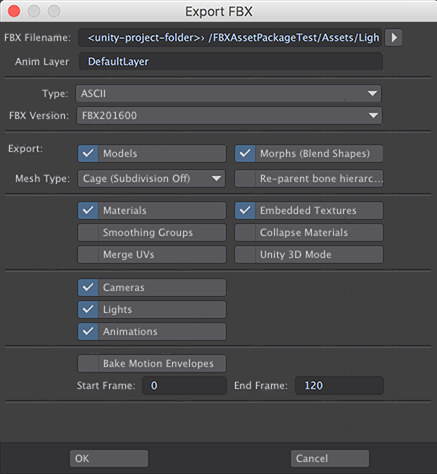
Task: Close the Export FBX window
Action: coord(14,11)
